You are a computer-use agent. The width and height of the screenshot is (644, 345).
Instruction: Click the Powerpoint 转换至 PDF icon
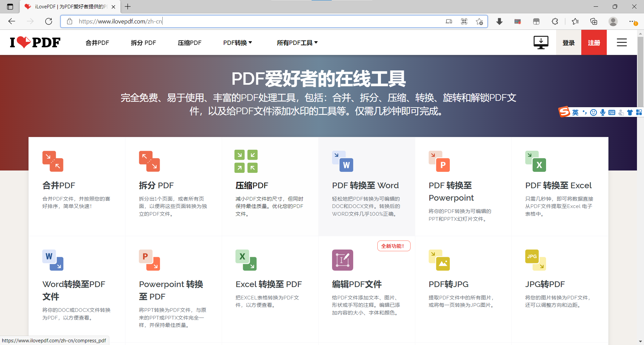(149, 260)
